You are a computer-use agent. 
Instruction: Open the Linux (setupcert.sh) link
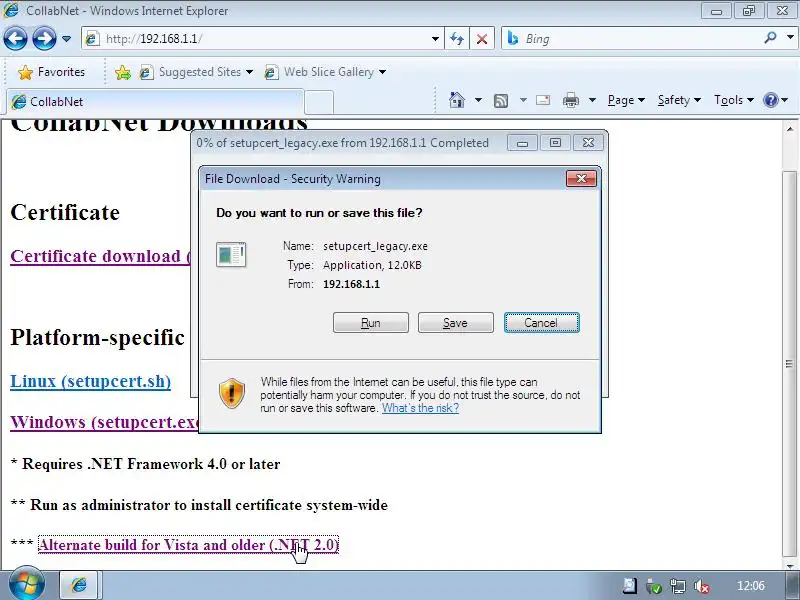click(90, 381)
